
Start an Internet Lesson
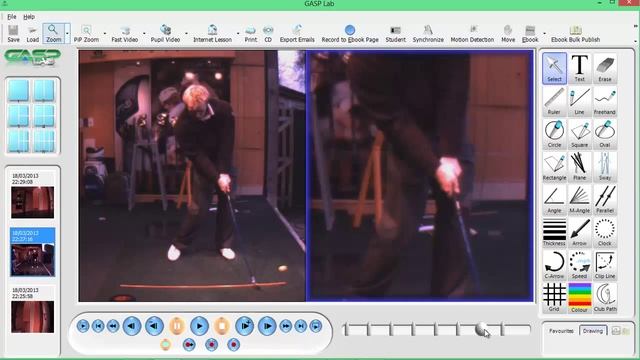pos(212,33)
